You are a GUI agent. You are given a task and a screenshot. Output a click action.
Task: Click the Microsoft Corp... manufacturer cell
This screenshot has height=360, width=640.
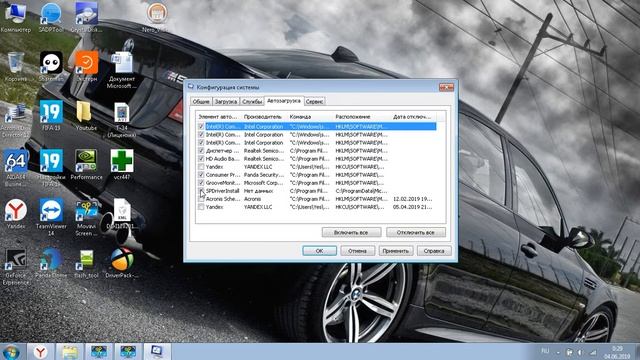(x=264, y=183)
